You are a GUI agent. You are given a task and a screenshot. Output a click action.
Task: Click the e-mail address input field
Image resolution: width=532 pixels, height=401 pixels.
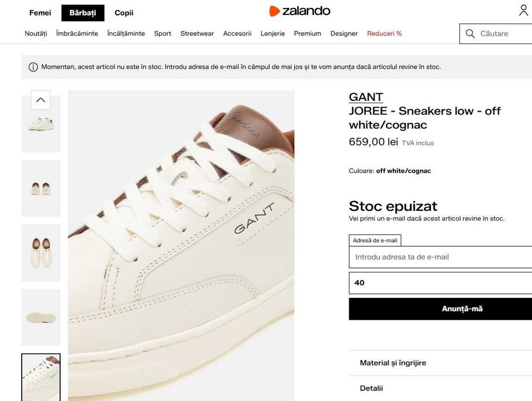click(x=441, y=257)
